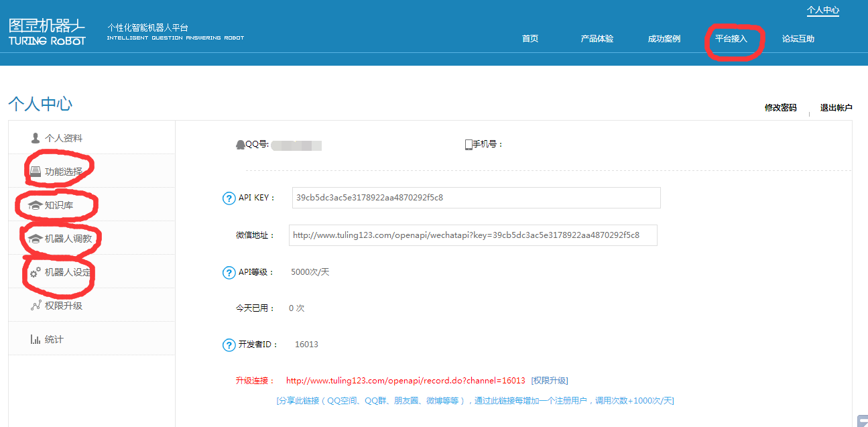
Task: Click the gears icon beside 机器人设定
Action: click(36, 272)
